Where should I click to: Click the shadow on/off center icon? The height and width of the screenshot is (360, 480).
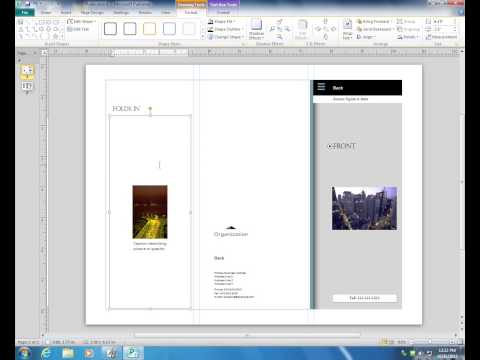(x=280, y=29)
